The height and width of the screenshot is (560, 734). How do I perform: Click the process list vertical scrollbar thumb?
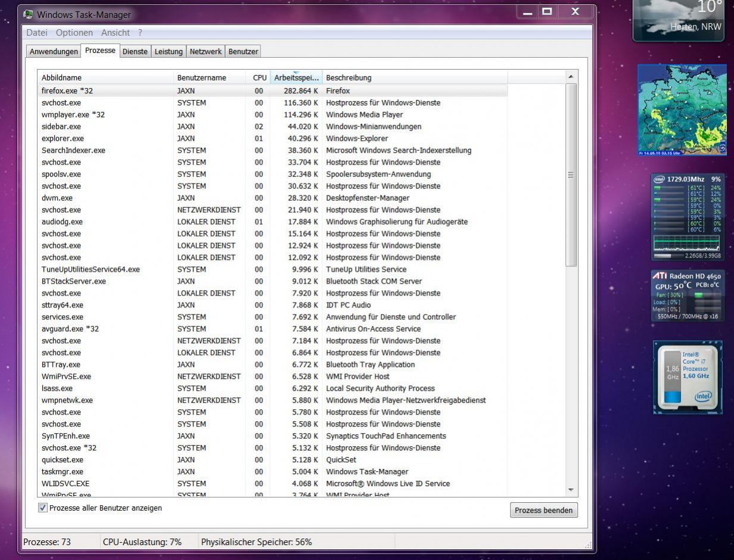click(571, 175)
